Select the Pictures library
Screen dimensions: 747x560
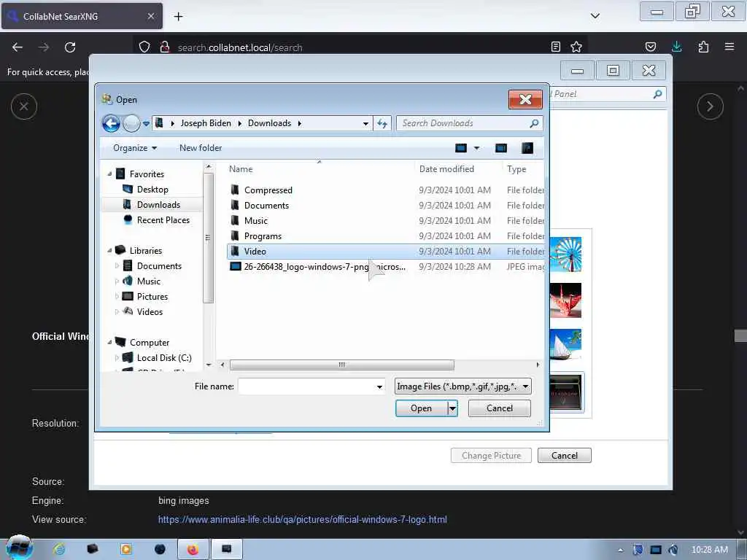pos(152,297)
